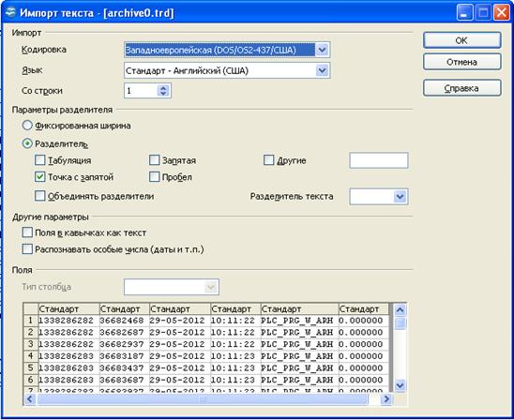The image size is (514, 420).
Task: Click cell 36683687 in preview
Action: click(x=124, y=380)
